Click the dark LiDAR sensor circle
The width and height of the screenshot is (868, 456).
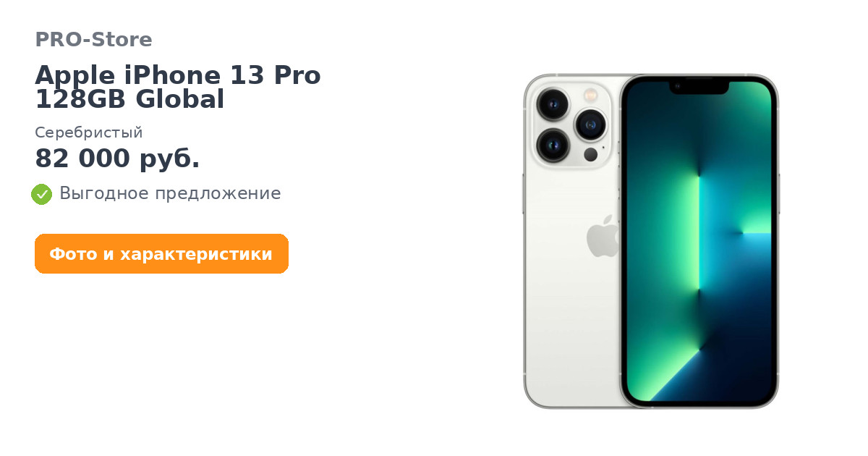pos(591,154)
